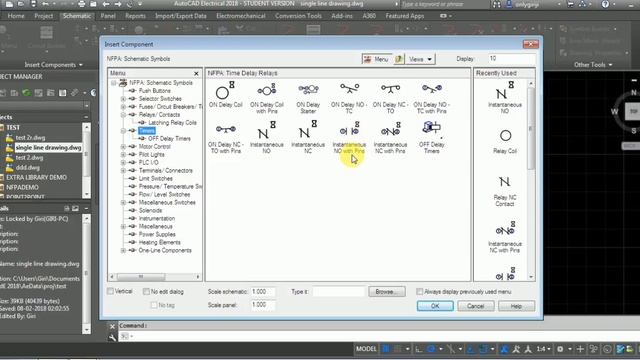Switch to the Home ribbon tab
The image size is (640, 360).
click(x=16, y=16)
